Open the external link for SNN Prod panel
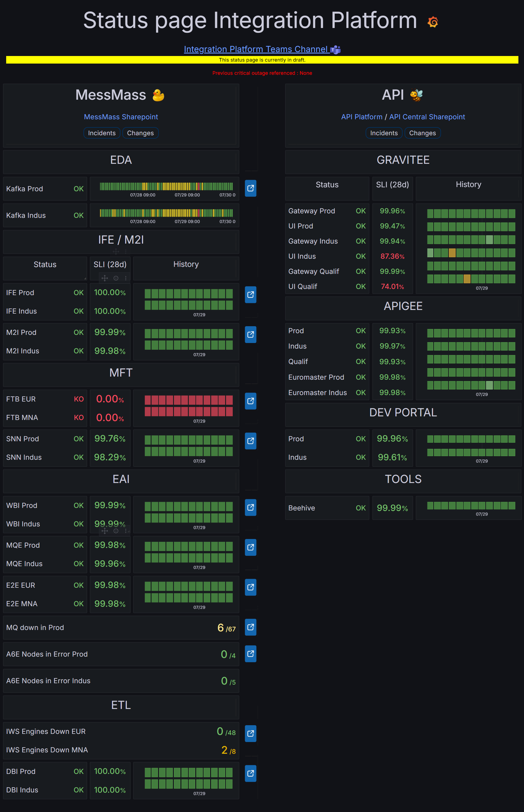Screen dimensions: 524x812 [250, 441]
